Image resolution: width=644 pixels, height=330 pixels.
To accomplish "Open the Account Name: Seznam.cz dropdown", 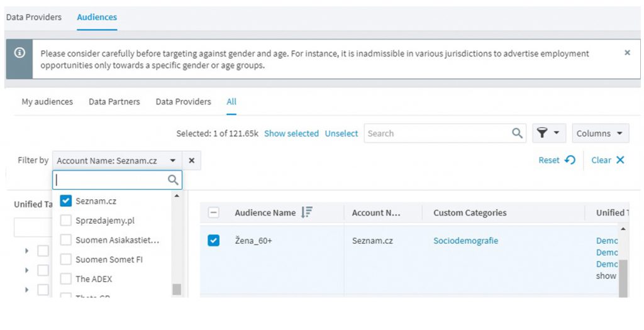I will click(116, 160).
